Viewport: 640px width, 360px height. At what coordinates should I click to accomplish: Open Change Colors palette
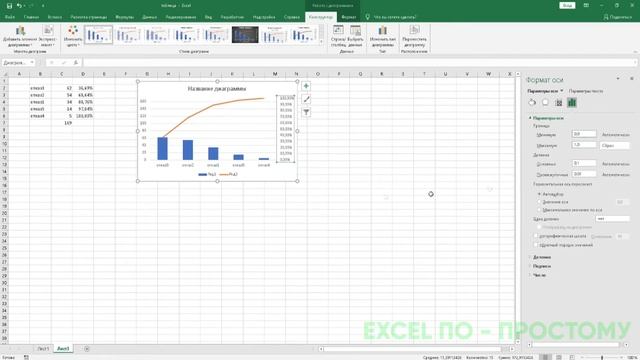(73, 36)
